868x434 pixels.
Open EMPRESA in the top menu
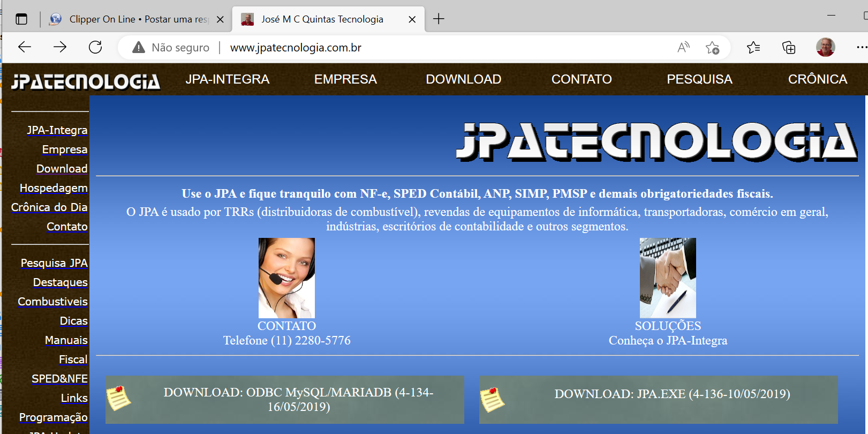tap(345, 79)
